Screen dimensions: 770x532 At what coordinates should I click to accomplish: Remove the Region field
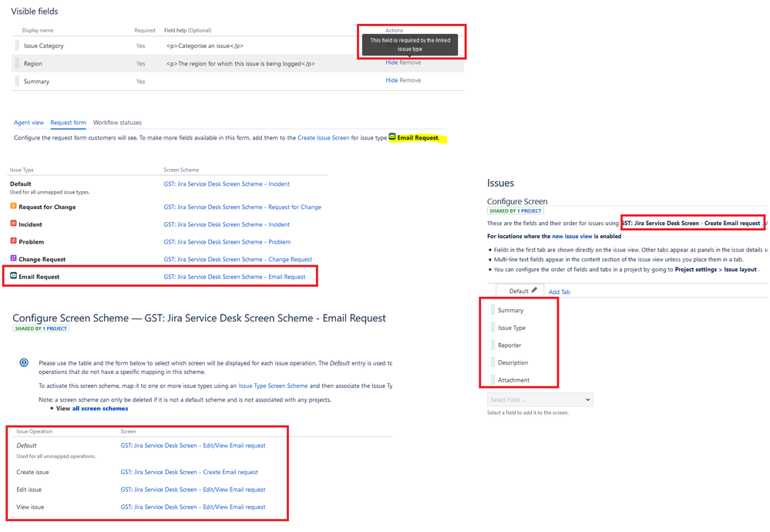click(410, 62)
